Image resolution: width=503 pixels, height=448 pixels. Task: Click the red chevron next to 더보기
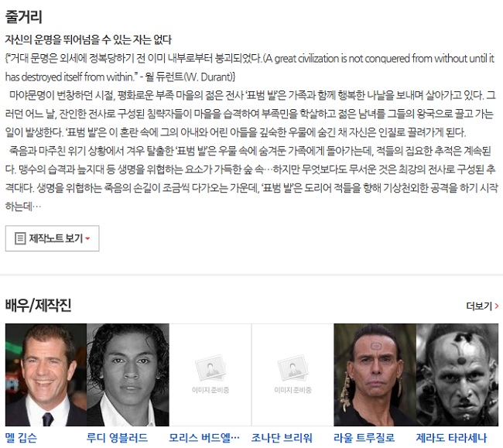coord(497,306)
